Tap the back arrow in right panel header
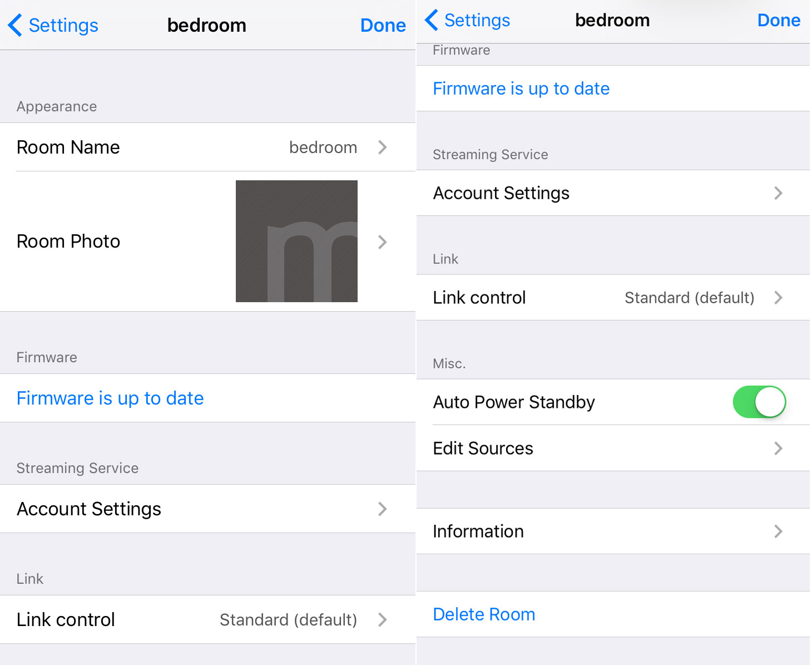Image resolution: width=812 pixels, height=665 pixels. (432, 21)
